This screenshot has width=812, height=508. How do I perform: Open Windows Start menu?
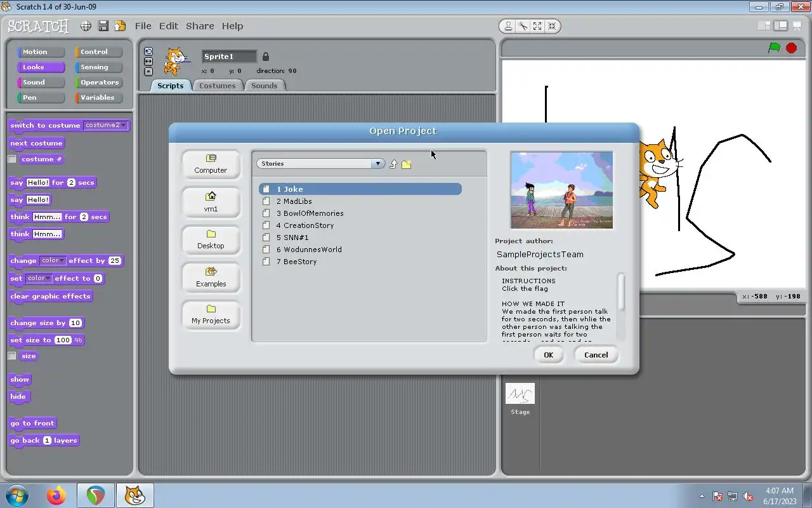[16, 495]
